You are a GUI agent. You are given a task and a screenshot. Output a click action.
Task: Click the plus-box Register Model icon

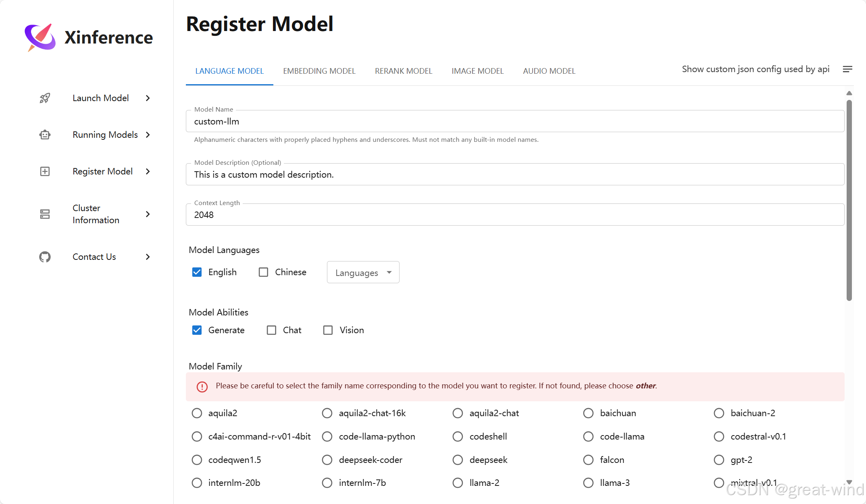click(x=45, y=171)
